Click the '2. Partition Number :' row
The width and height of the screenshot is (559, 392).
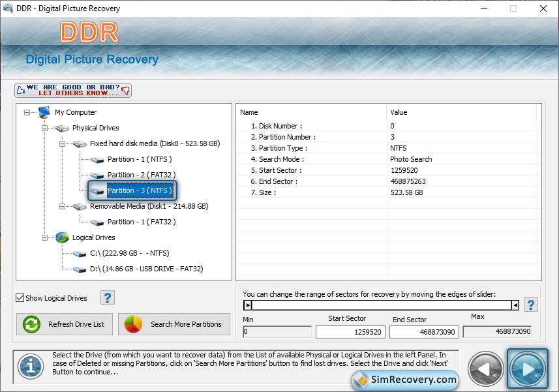pyautogui.click(x=389, y=137)
